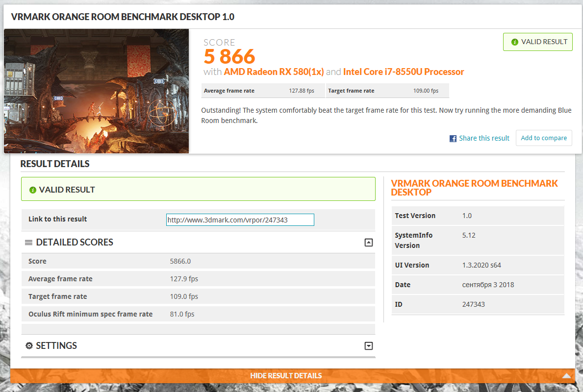Click the page title VRMARK ORANGE ROOM BENCHMARK DESKTOP 1.0
Viewport: 583px width, 392px height.
[x=123, y=17]
